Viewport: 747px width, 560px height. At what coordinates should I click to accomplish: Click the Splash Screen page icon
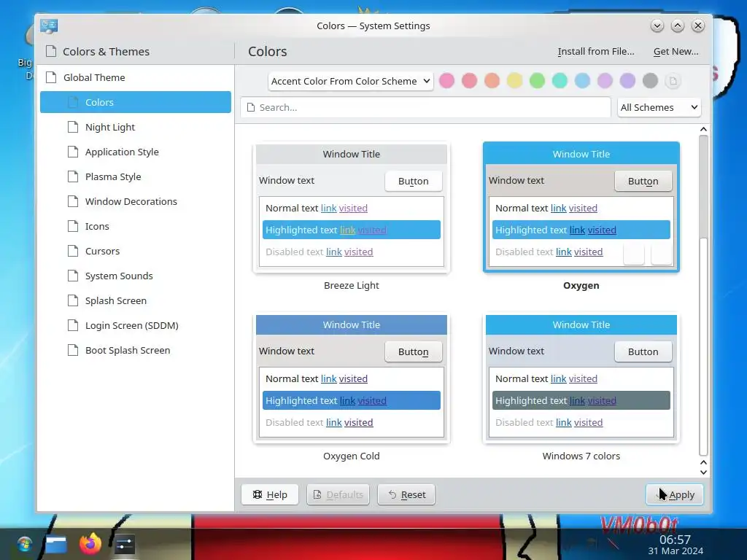click(x=73, y=300)
